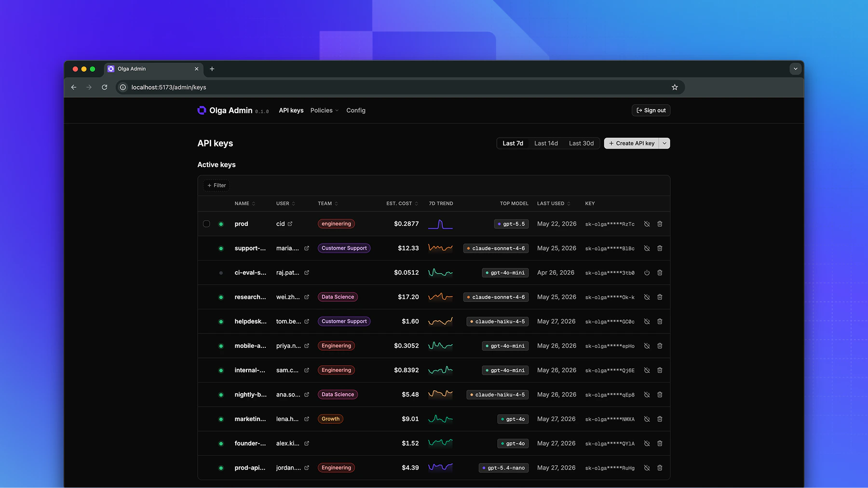Sort table by Last Used column
This screenshot has height=488, width=868.
[554, 203]
